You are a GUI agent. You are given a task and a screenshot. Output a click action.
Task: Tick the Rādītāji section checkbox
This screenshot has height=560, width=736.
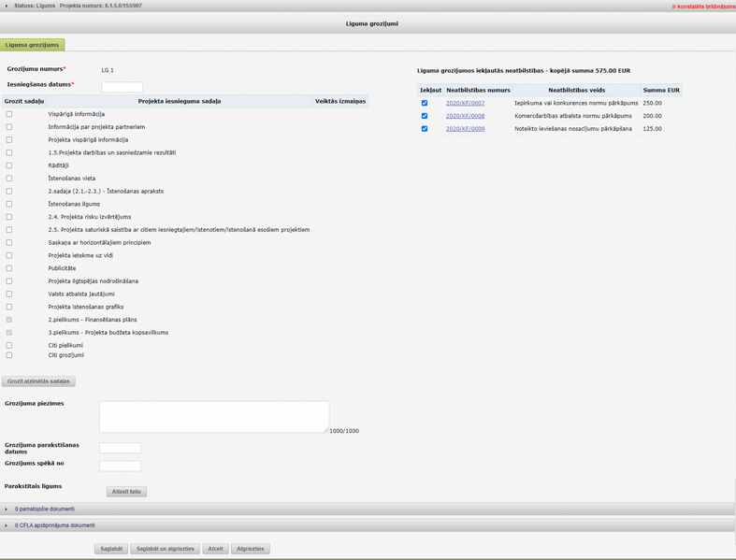point(9,165)
